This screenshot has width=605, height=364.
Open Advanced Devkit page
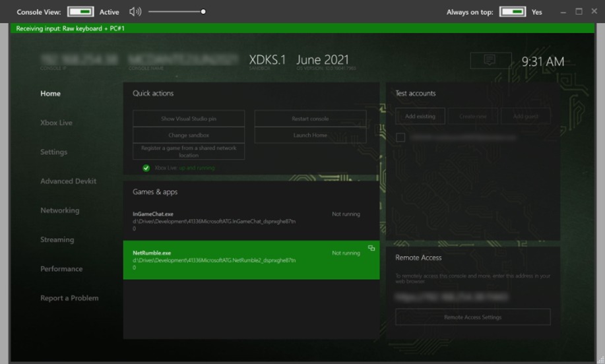[69, 181]
